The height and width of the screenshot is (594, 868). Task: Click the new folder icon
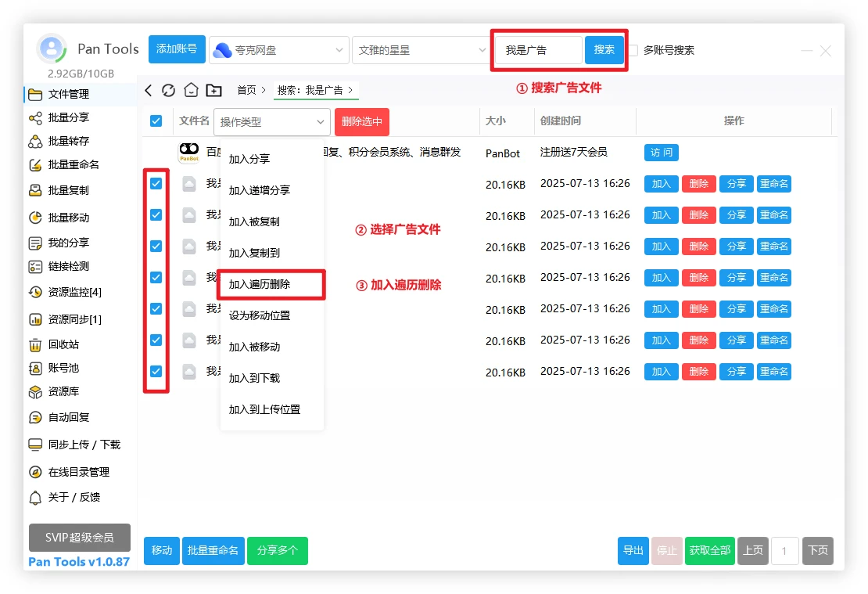pos(213,90)
